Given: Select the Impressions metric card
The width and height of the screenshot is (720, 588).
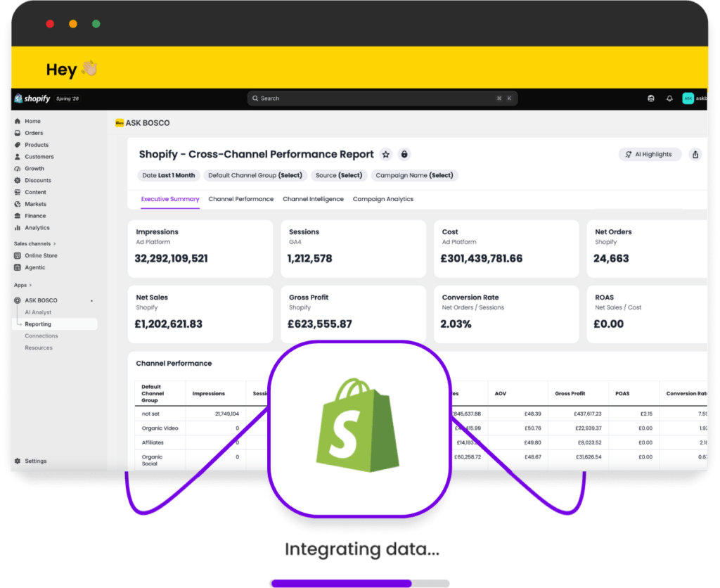Looking at the screenshot, I should (200, 248).
